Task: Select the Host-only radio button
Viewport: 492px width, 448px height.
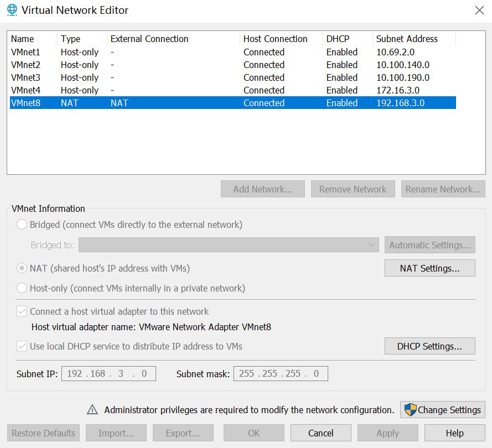Action: tap(22, 288)
